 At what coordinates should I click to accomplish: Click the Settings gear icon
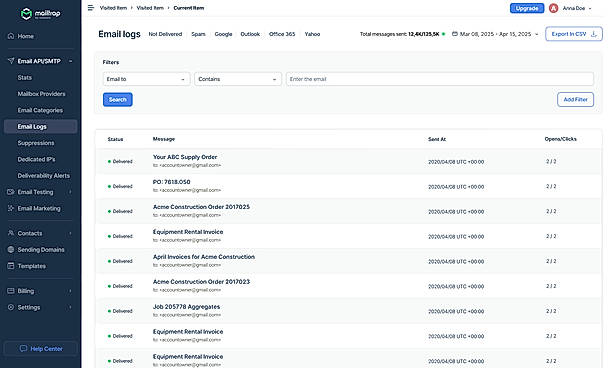(11, 307)
